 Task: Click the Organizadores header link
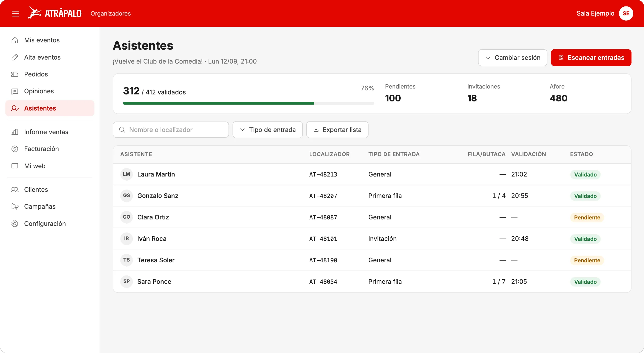[111, 13]
